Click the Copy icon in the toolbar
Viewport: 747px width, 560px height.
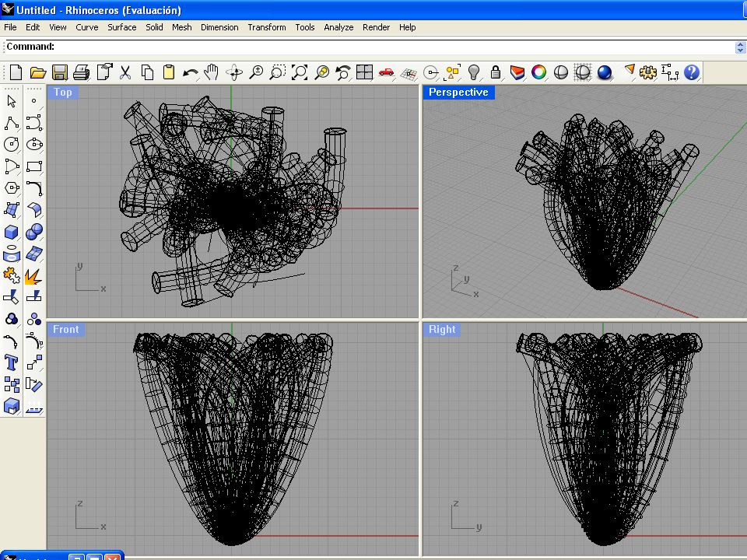[x=147, y=72]
